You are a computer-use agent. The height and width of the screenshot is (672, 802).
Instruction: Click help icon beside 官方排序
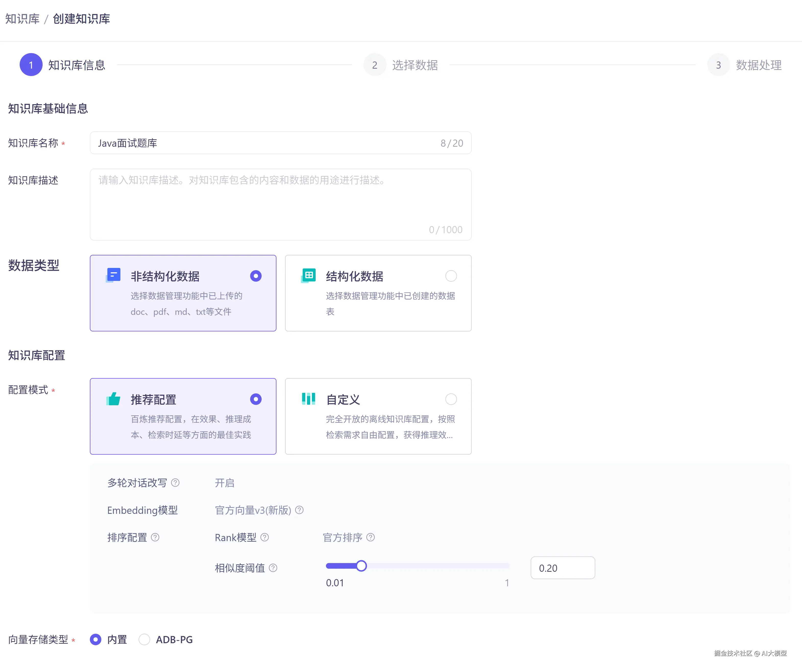370,537
